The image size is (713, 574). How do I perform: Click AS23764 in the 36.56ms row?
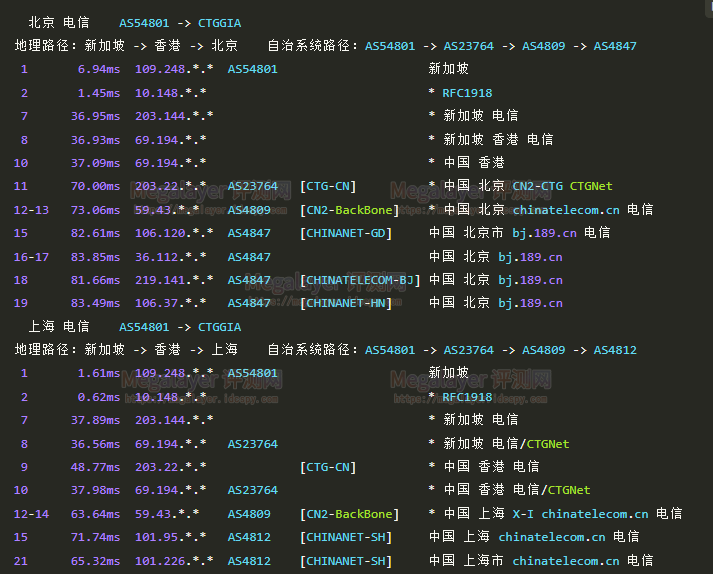click(253, 444)
